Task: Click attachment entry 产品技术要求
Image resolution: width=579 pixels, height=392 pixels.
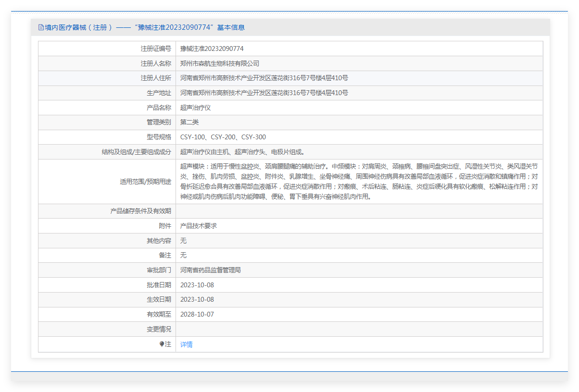Action: point(199,225)
